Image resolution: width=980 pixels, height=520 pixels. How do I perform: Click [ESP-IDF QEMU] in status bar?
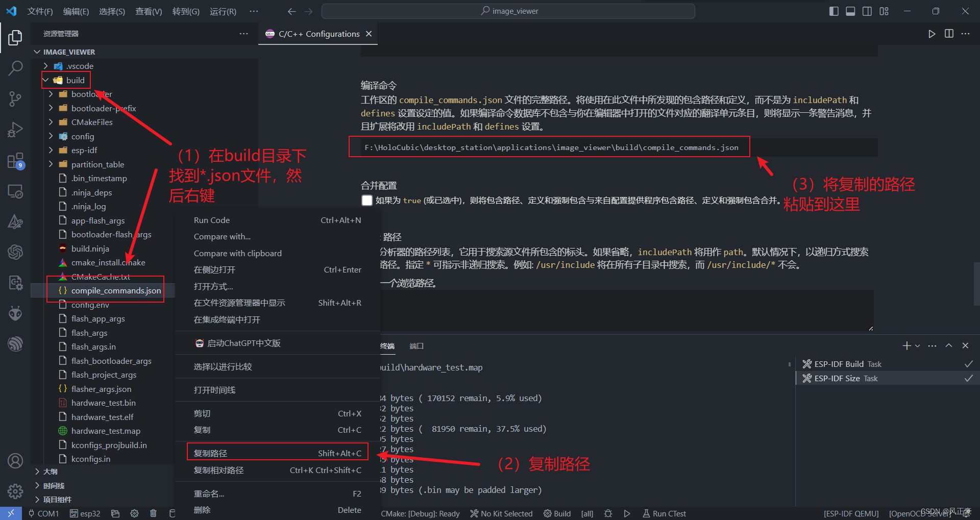(x=851, y=513)
